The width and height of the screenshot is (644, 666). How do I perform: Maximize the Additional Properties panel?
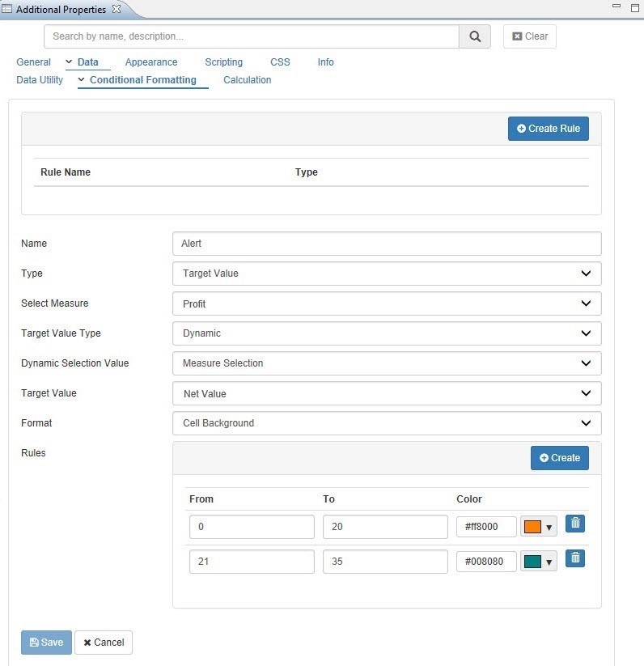635,6
